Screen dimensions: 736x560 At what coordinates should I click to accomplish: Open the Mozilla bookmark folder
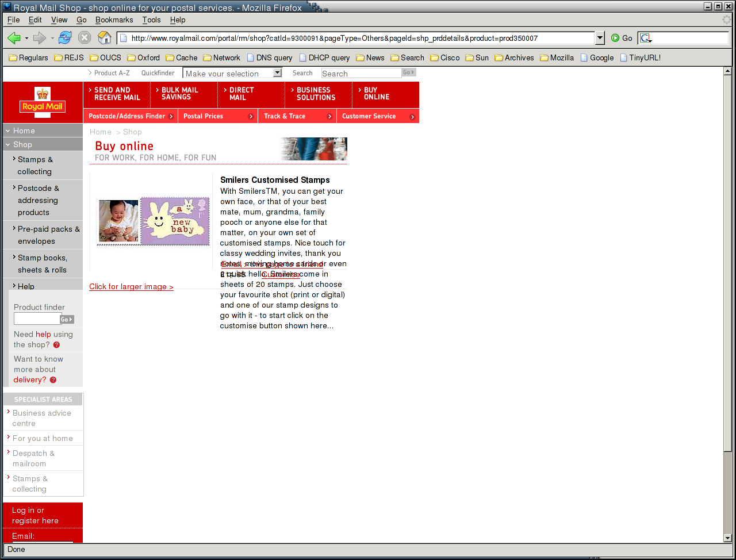coord(557,58)
